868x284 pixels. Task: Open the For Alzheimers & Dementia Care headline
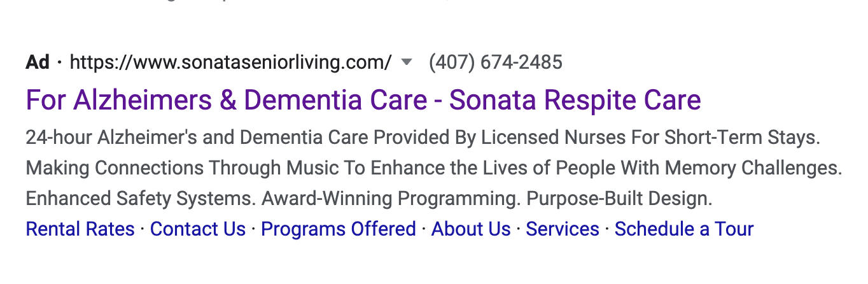click(x=363, y=100)
